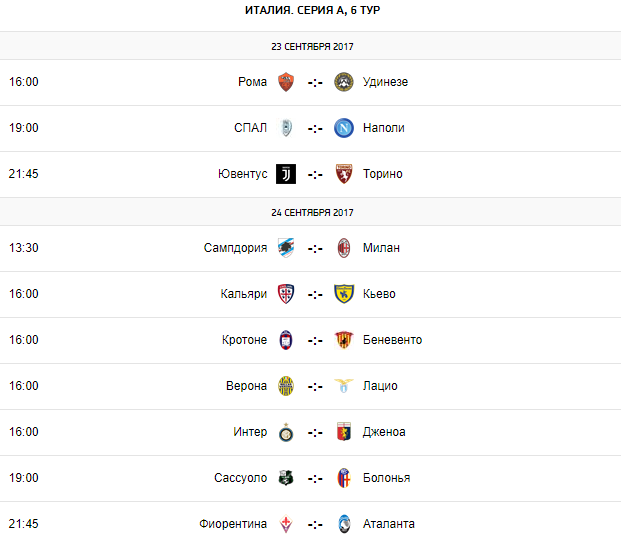
Task: Click the Lazio eagle crest icon
Action: [x=344, y=386]
